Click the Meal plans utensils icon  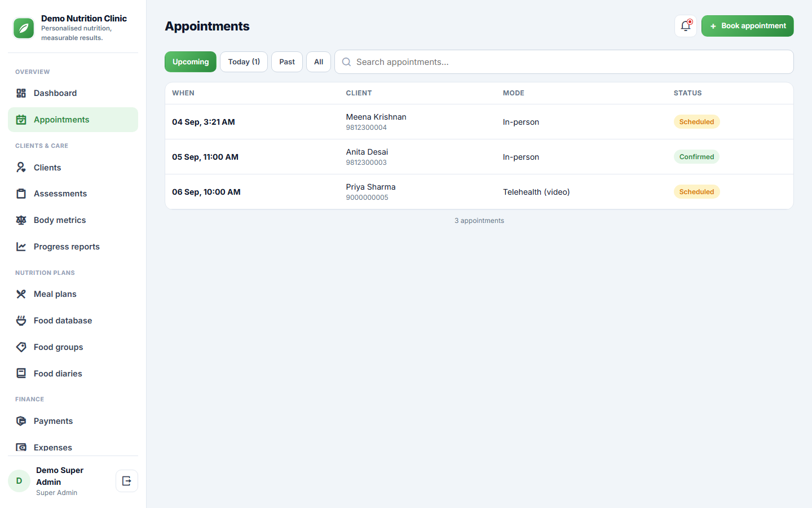[x=21, y=294]
